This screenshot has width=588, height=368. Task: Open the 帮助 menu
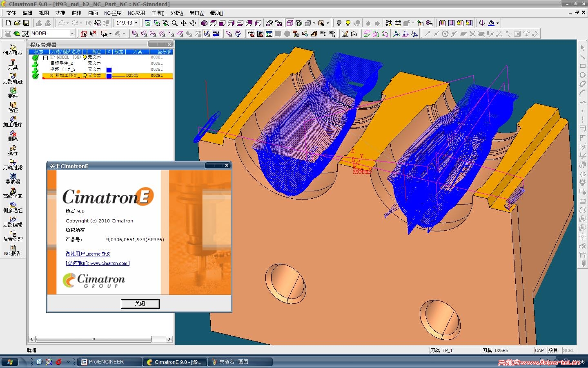(216, 13)
